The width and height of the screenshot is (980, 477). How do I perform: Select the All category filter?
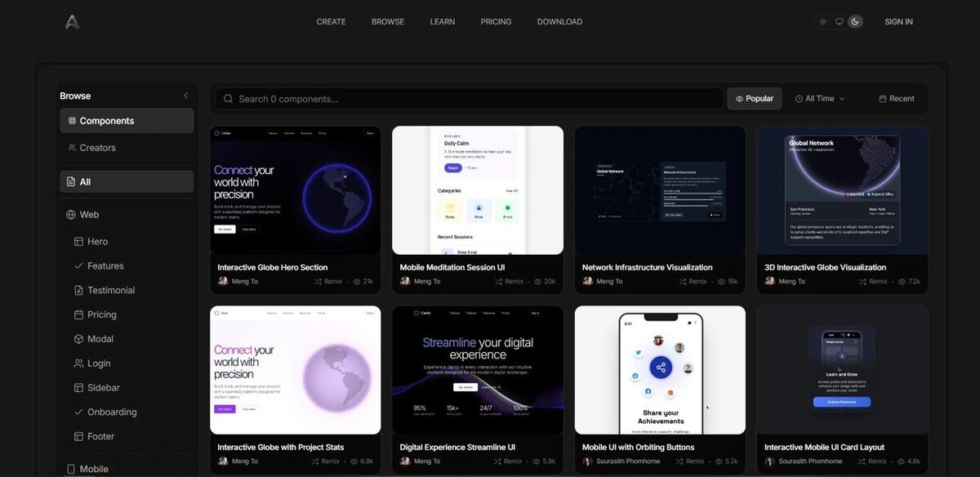click(127, 182)
